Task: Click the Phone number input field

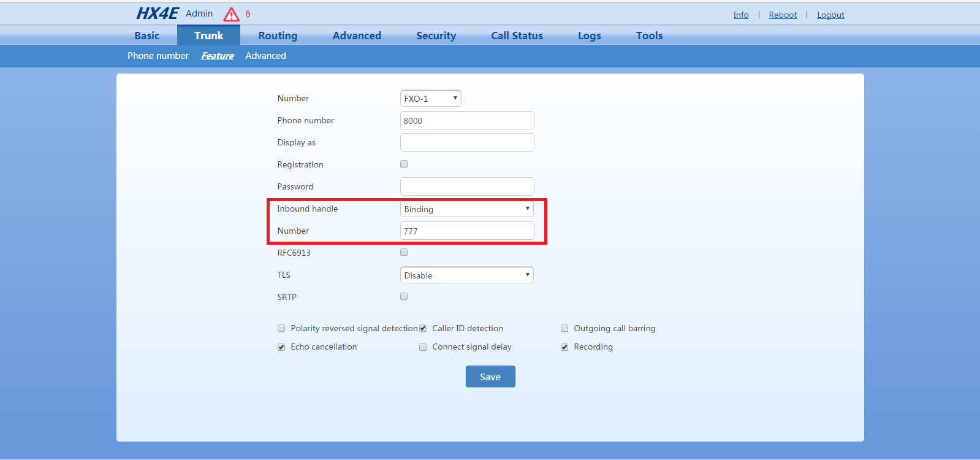Action: [x=467, y=121]
